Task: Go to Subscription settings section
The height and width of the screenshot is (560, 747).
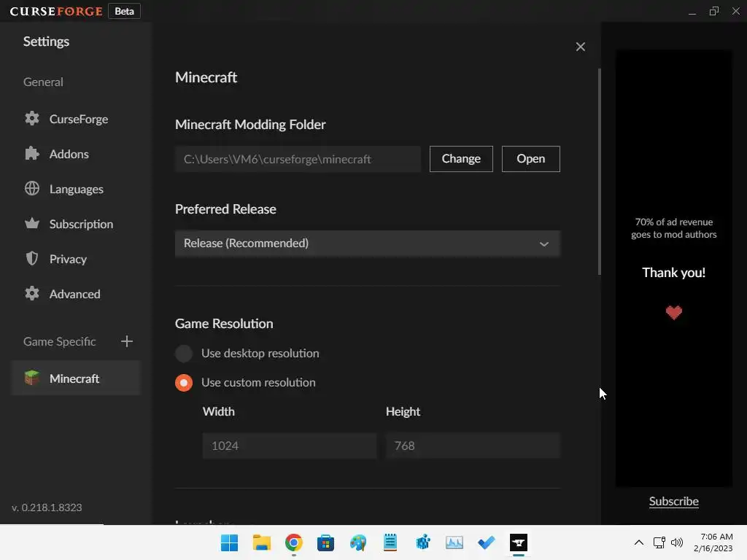Action: pos(82,224)
